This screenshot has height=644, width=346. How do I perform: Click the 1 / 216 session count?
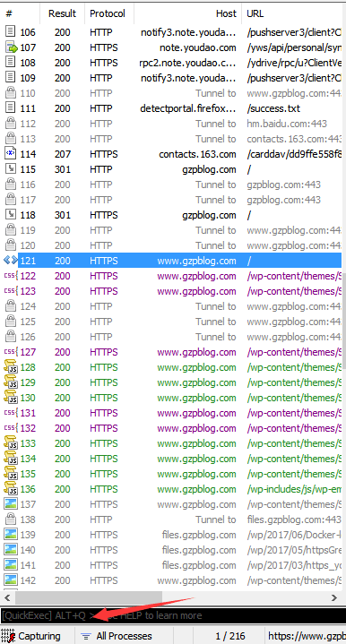pyautogui.click(x=230, y=636)
